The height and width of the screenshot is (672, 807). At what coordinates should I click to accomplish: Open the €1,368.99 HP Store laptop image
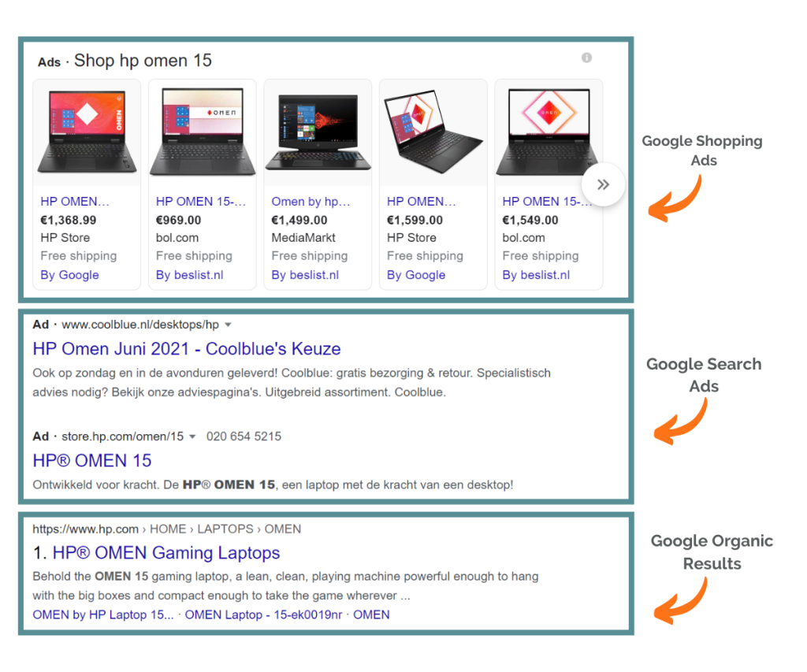[87, 131]
